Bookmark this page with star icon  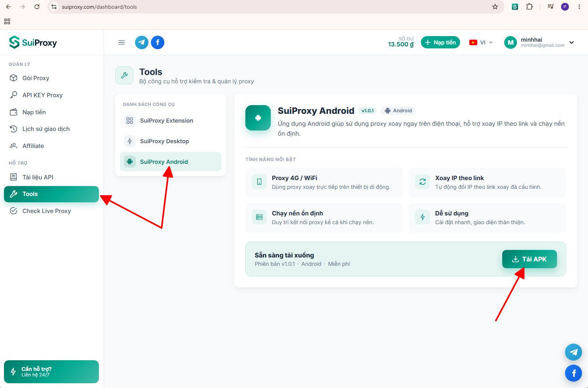[x=495, y=7]
